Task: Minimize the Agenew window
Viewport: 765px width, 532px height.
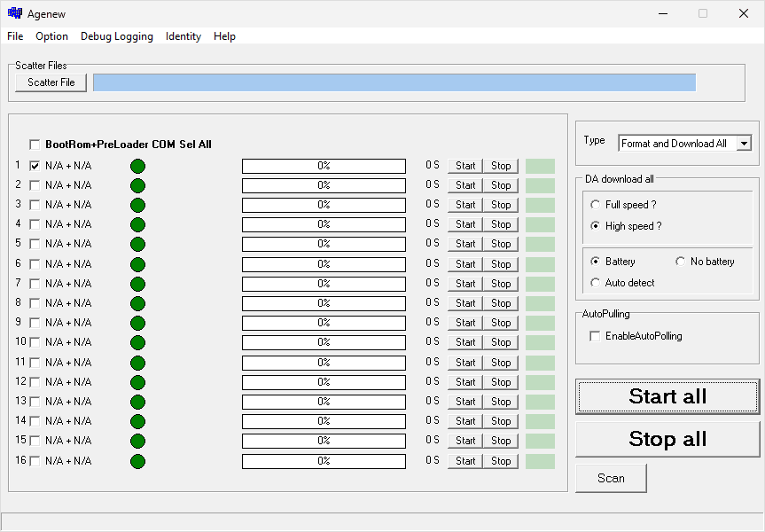Action: tap(663, 13)
